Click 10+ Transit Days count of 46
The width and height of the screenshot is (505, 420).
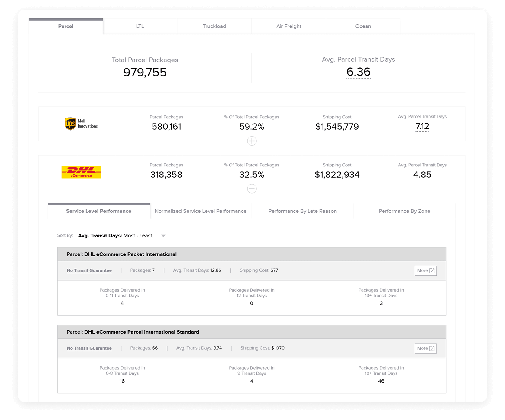point(381,381)
